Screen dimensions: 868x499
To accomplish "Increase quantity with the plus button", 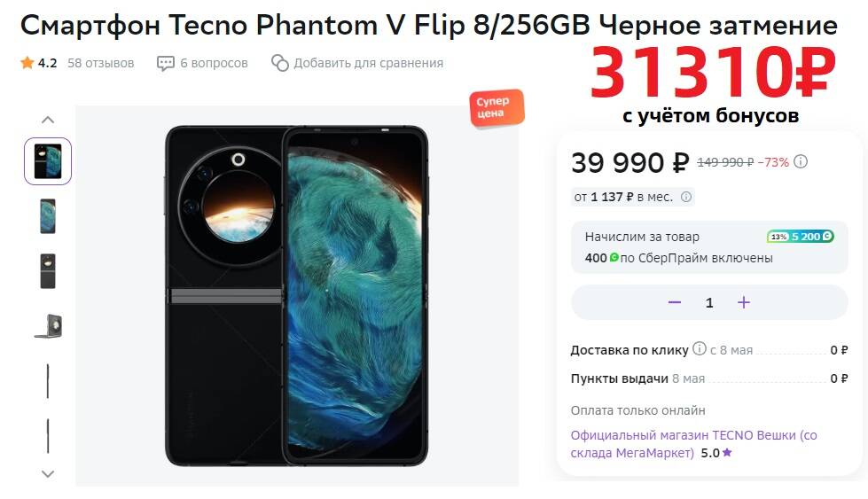I will pos(744,302).
